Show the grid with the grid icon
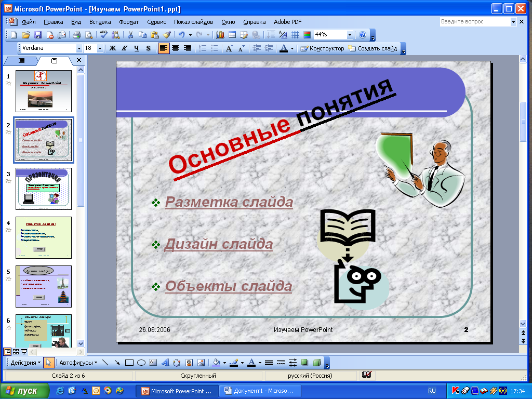The width and height of the screenshot is (532, 399). pos(295,35)
